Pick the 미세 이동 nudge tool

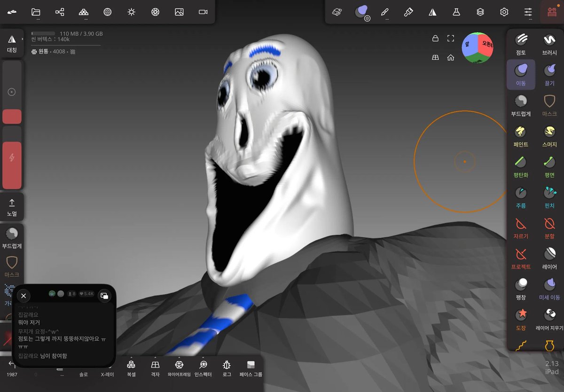[x=549, y=289]
